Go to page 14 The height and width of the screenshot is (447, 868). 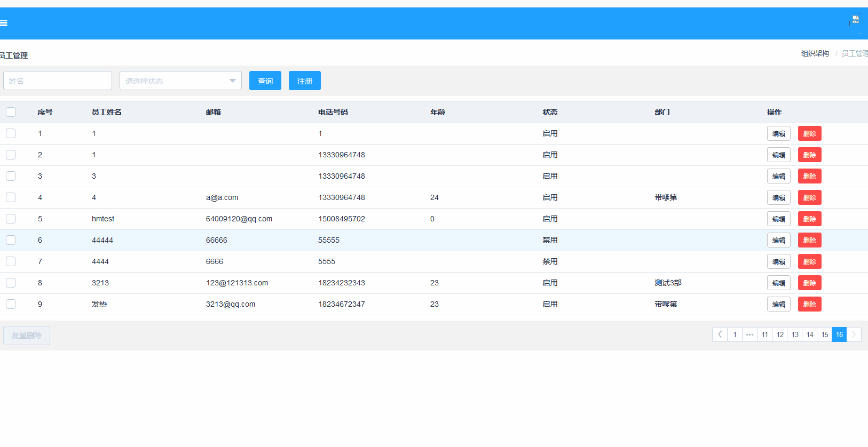click(x=809, y=334)
